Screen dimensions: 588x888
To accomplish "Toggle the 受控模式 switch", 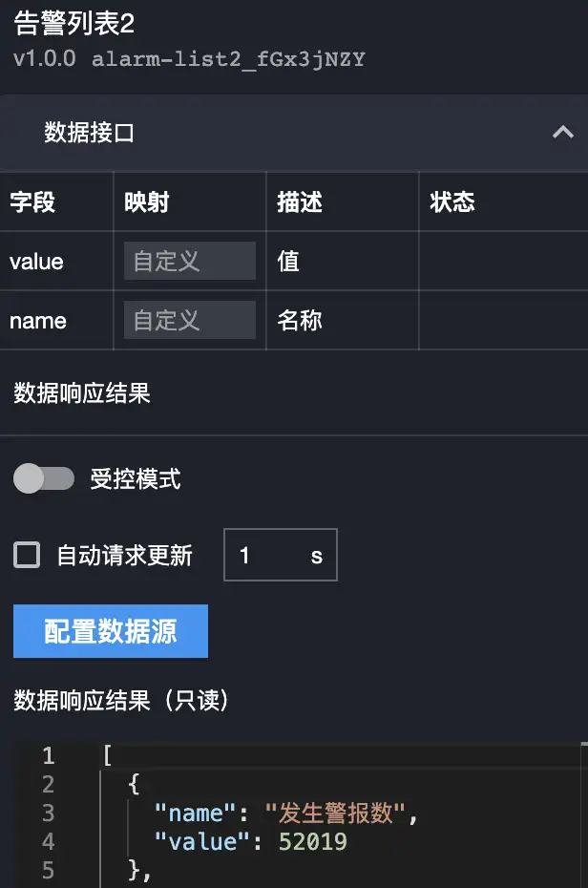I will (x=44, y=478).
